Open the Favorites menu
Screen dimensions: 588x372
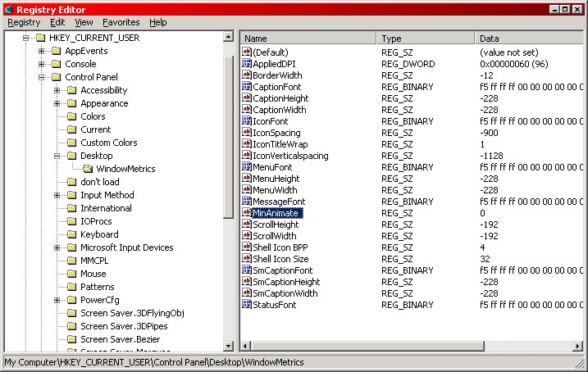tap(121, 22)
